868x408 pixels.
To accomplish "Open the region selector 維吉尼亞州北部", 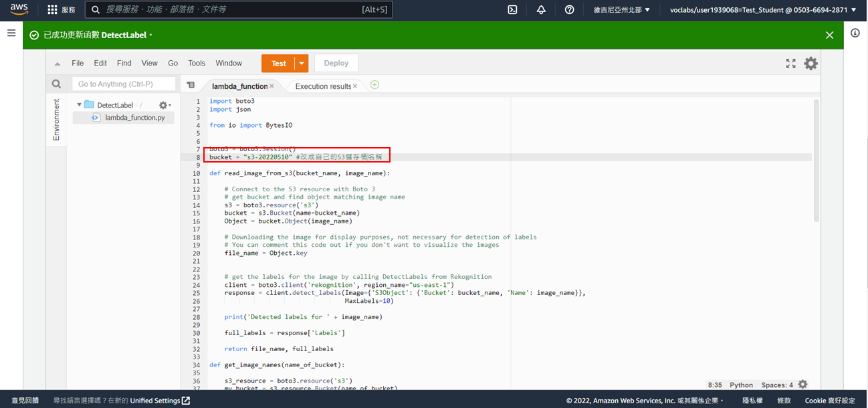I will [x=622, y=10].
